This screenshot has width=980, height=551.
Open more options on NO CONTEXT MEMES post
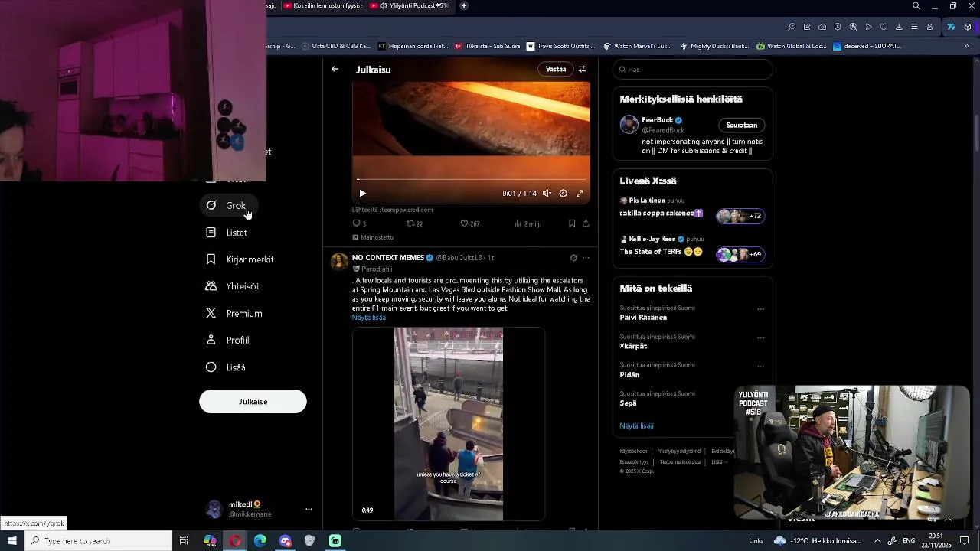point(586,258)
